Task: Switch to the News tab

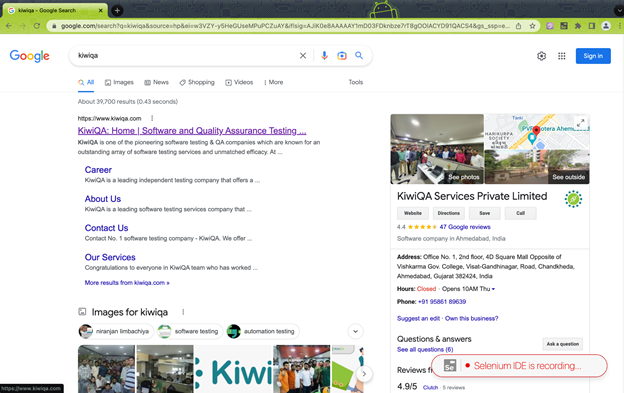Action: tap(156, 82)
